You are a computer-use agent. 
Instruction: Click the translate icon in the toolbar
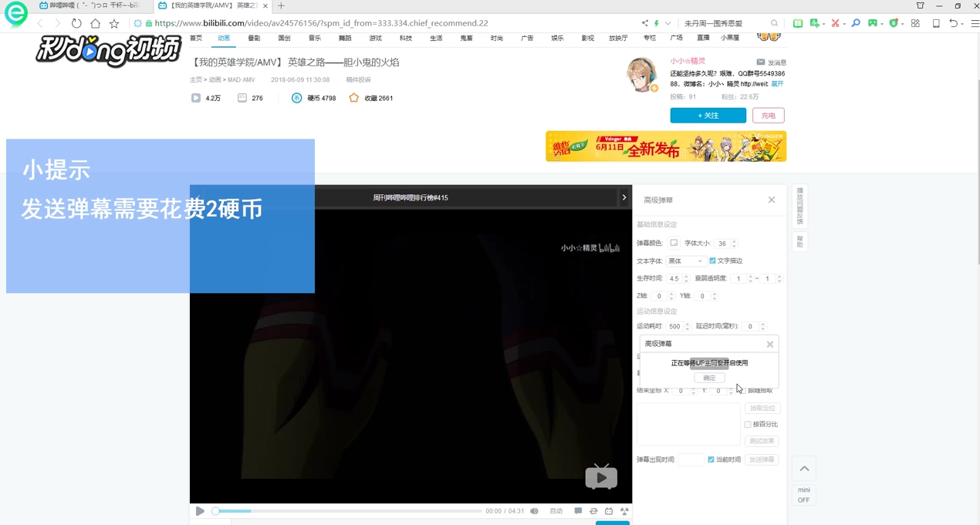tap(814, 24)
